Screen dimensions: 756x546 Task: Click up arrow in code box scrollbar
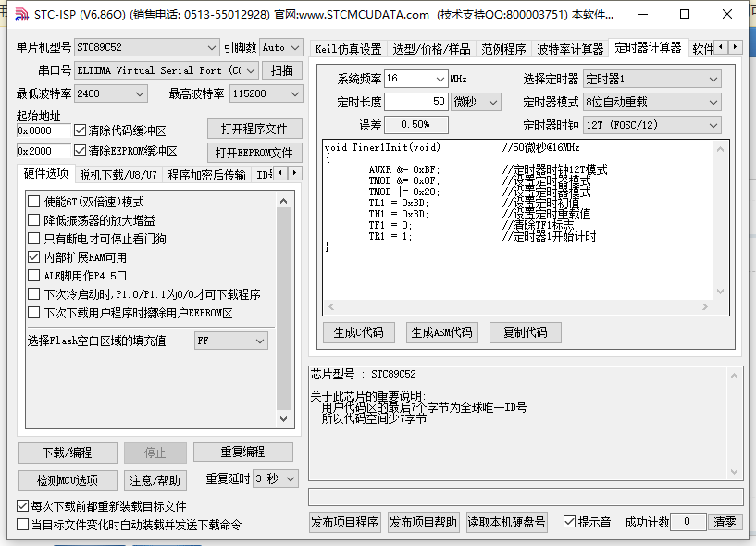[720, 150]
